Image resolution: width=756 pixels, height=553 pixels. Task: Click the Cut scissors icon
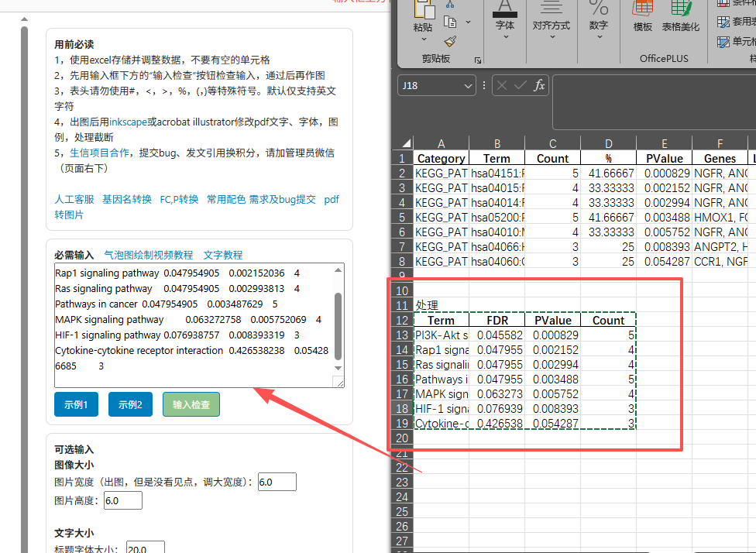click(450, 5)
